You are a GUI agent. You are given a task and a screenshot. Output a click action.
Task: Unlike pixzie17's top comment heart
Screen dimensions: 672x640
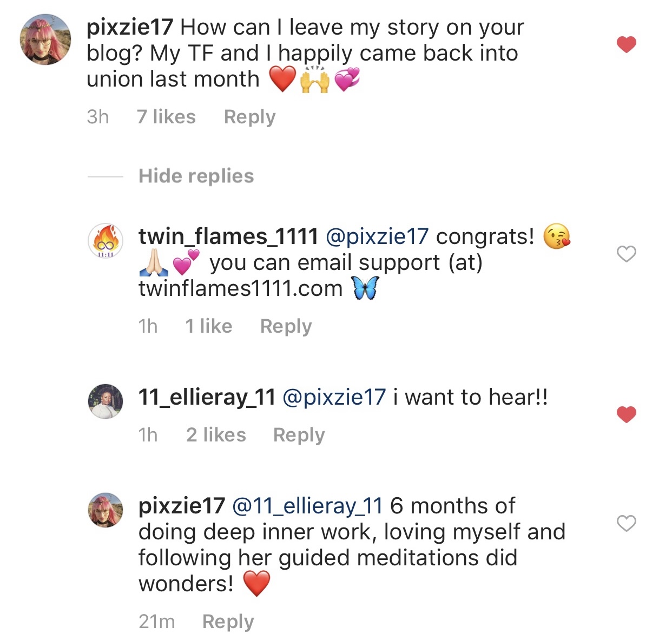[x=627, y=44]
